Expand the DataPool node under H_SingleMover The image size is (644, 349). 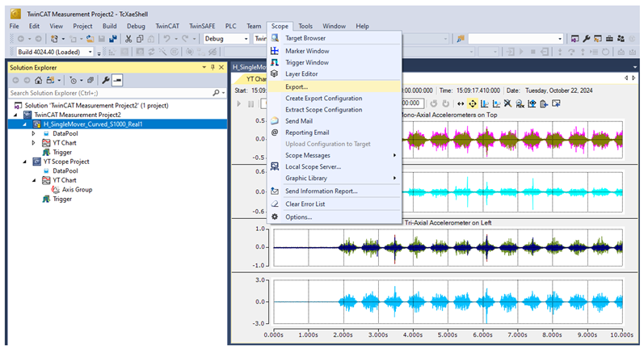point(34,132)
